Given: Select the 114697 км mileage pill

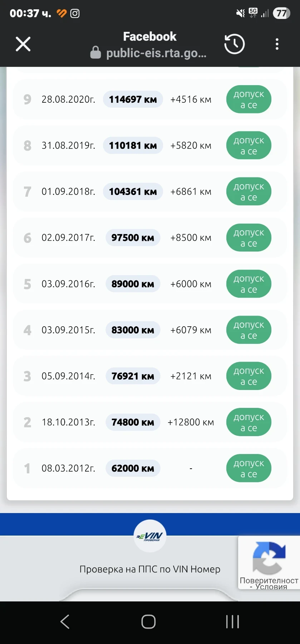Looking at the screenshot, I should click(x=133, y=99).
